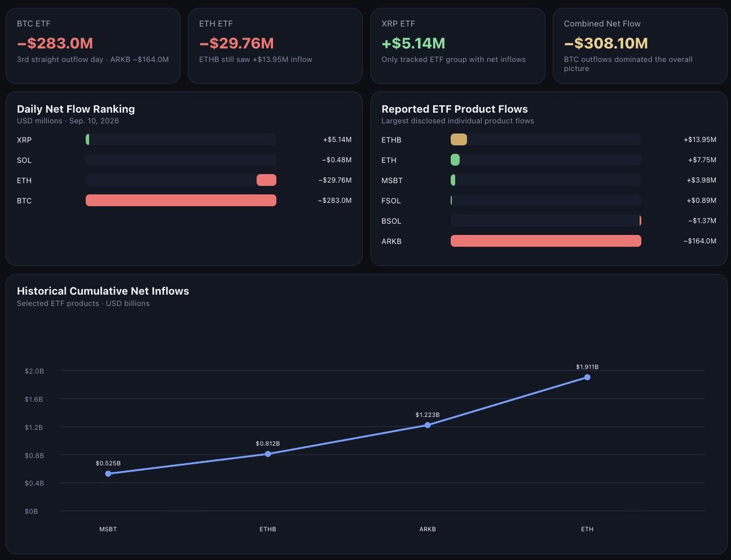Click the ARKB data point on line chart
This screenshot has width=731, height=560.
point(428,425)
